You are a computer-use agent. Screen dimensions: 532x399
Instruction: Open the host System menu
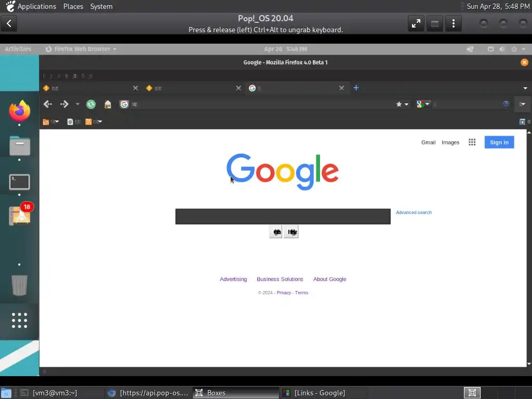tap(101, 6)
